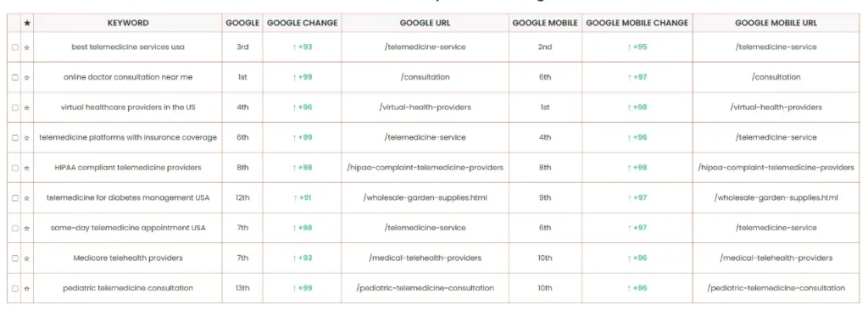Star the 'online doctor consultation near me' keyword
Viewport: 868px width, 327px height.
pos(27,77)
